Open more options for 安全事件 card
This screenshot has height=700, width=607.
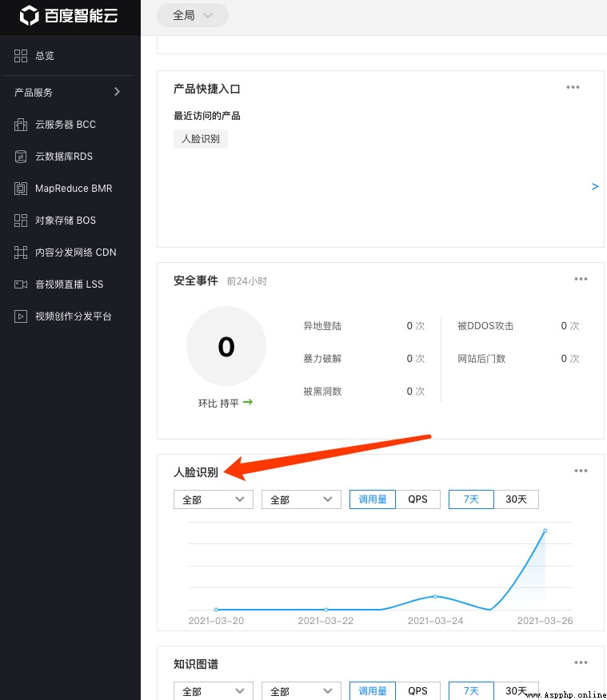coord(581,279)
